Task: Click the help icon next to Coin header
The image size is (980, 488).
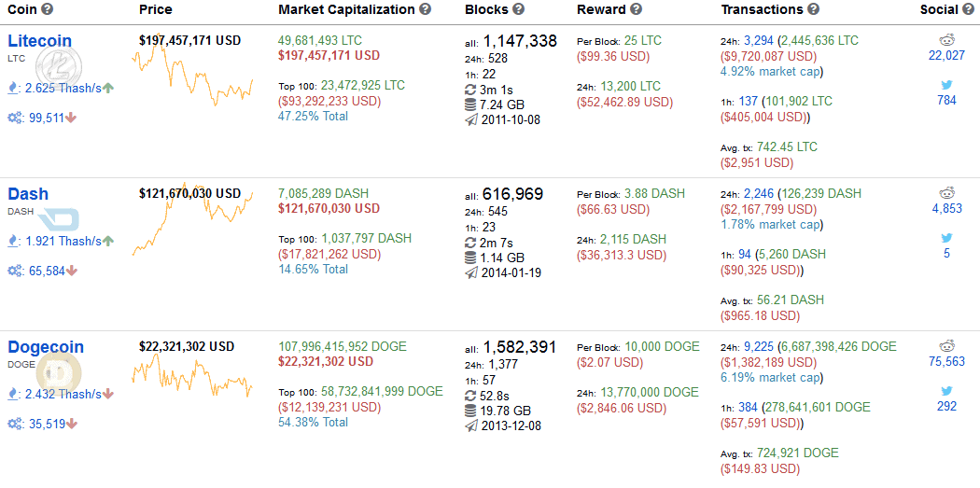Action: 47,9
